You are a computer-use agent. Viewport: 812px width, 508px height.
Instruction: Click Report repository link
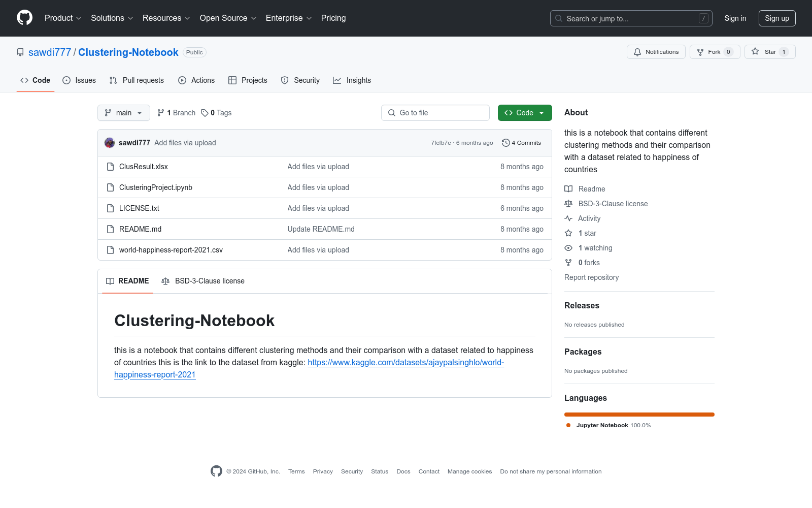coord(591,277)
